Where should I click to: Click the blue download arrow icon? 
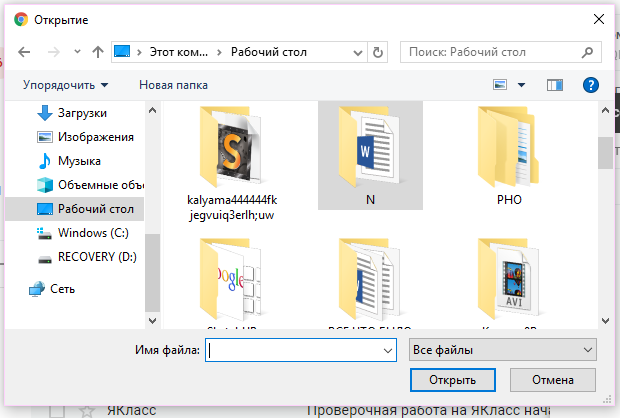point(45,113)
